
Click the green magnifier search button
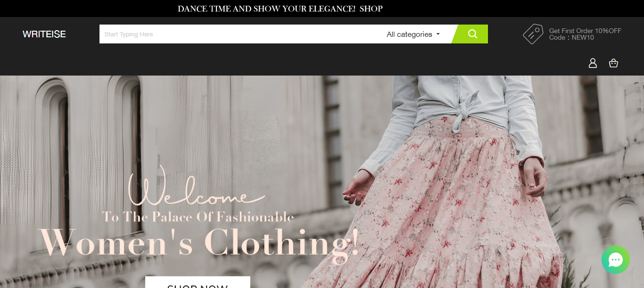click(x=471, y=34)
